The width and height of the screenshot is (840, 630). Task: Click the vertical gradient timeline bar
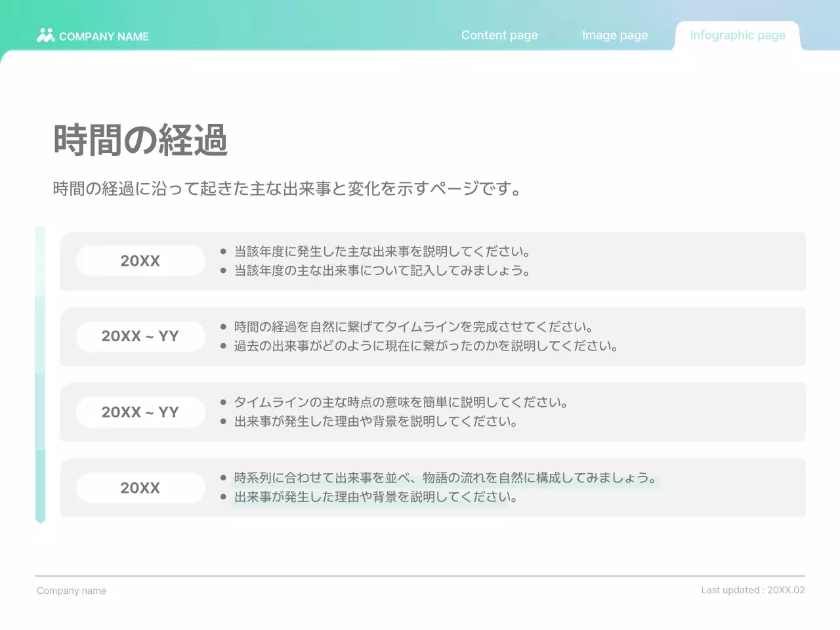point(40,374)
